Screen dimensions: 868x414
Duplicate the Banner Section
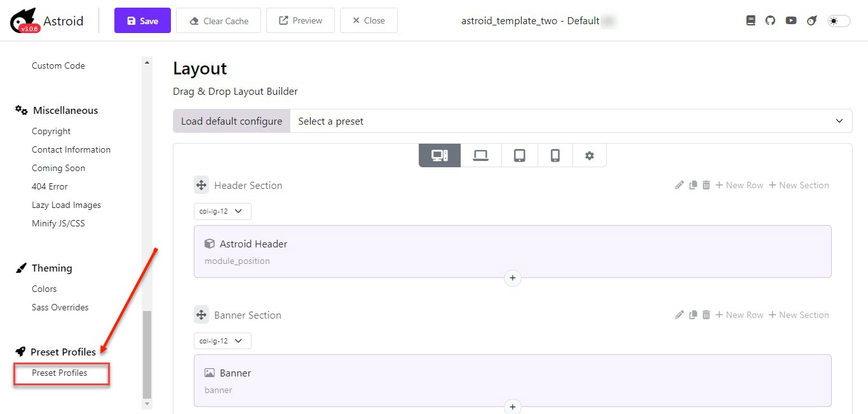click(693, 315)
